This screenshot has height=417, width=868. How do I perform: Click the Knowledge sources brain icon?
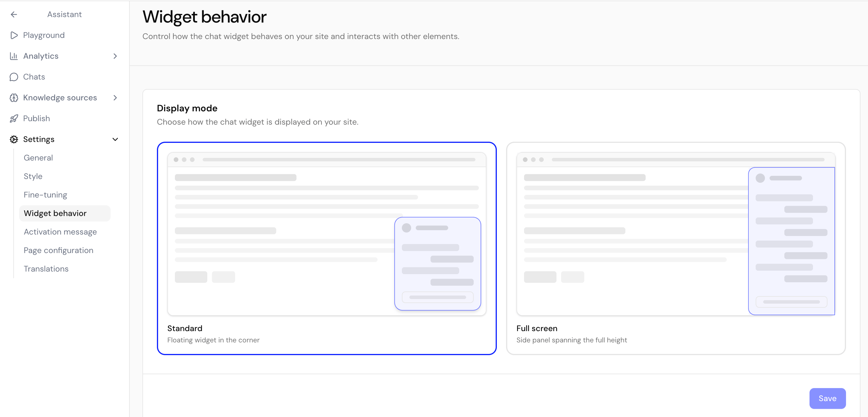click(x=14, y=98)
